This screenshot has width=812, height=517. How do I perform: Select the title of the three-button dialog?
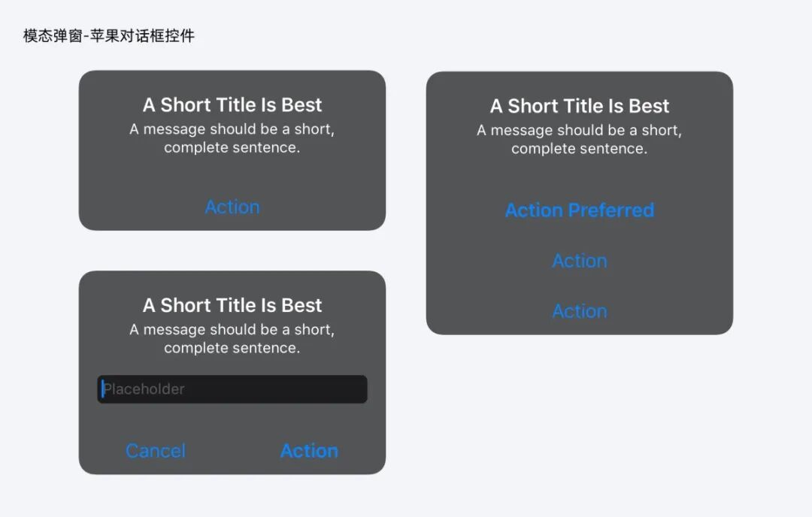580,106
